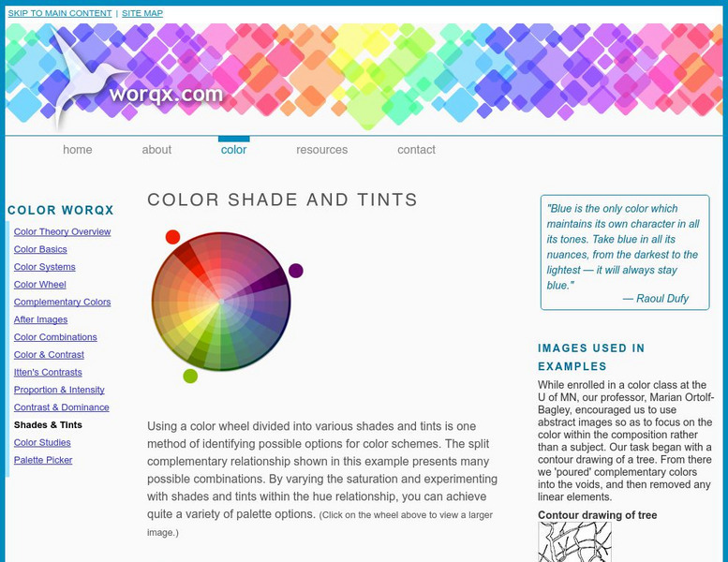Open the Complementary Colors link
The height and width of the screenshot is (562, 728).
coord(62,302)
